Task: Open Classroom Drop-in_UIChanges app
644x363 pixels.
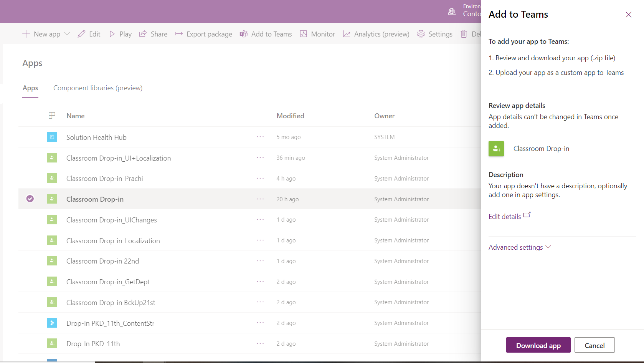Action: pyautogui.click(x=112, y=220)
